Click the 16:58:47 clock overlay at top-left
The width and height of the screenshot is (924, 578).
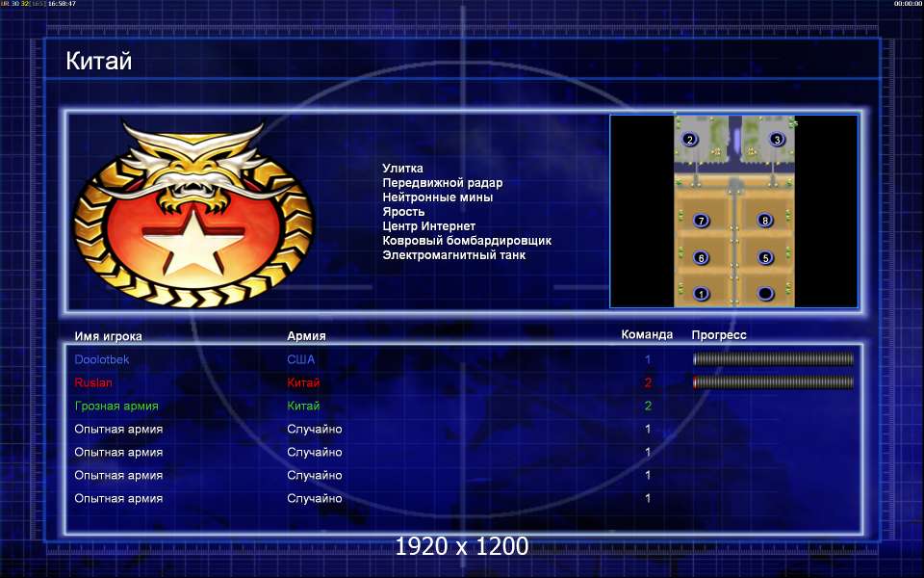pyautogui.click(x=62, y=4)
